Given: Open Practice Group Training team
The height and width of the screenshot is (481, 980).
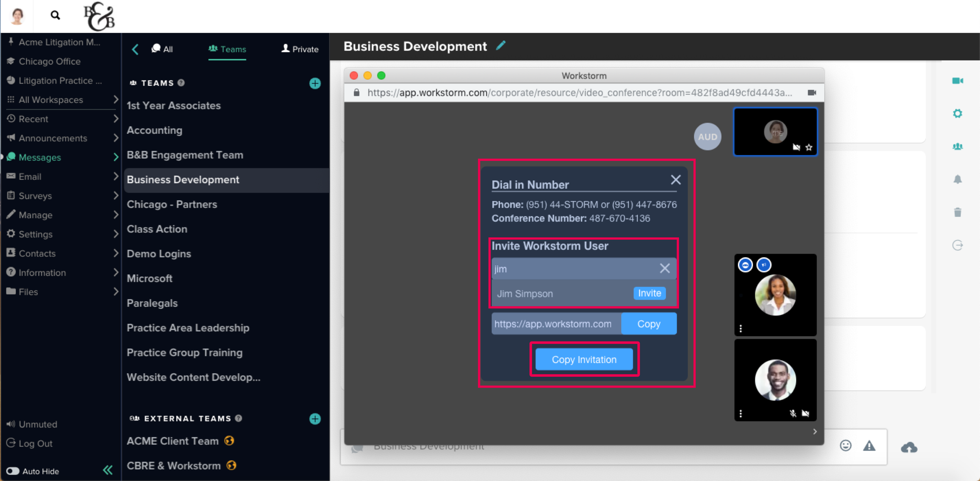Looking at the screenshot, I should (185, 352).
